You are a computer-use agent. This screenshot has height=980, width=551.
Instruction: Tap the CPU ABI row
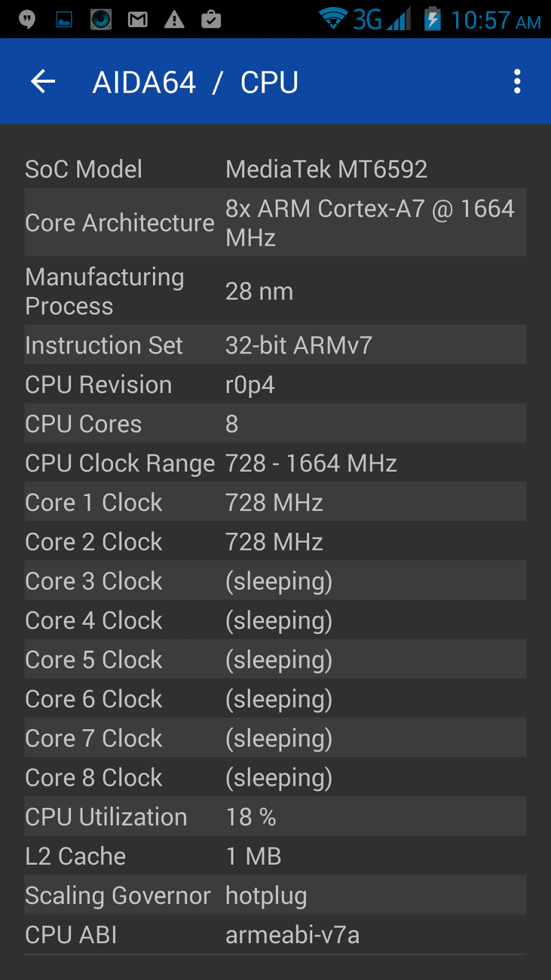pyautogui.click(x=275, y=935)
